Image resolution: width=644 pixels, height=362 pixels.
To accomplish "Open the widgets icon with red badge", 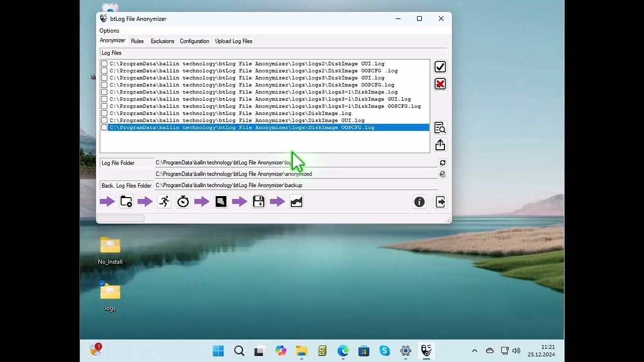I will click(x=96, y=350).
